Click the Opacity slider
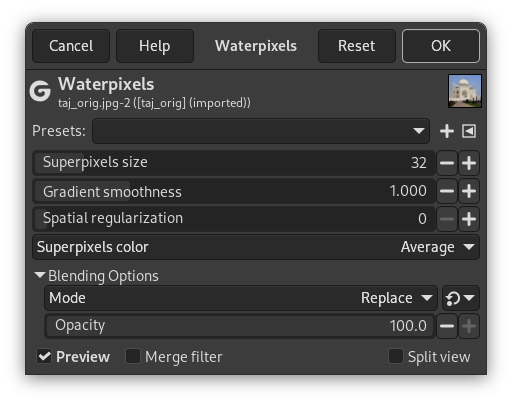Image resolution: width=512 pixels, height=403 pixels. 240,326
